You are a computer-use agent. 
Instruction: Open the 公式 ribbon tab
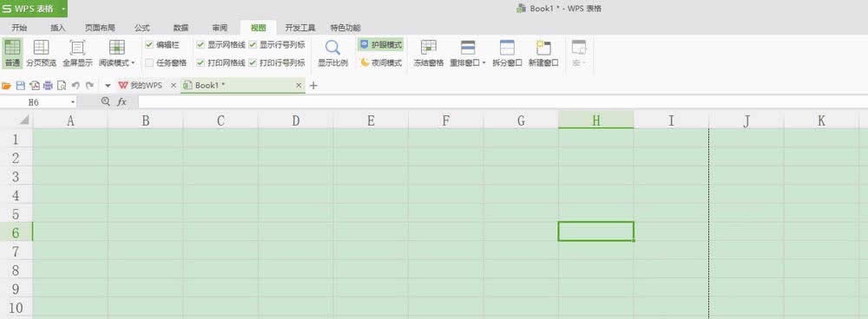pos(142,28)
